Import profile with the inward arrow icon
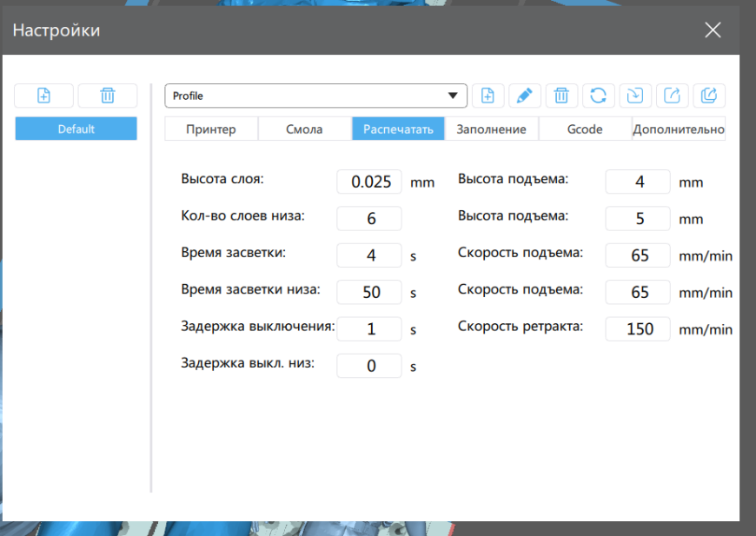 (635, 96)
